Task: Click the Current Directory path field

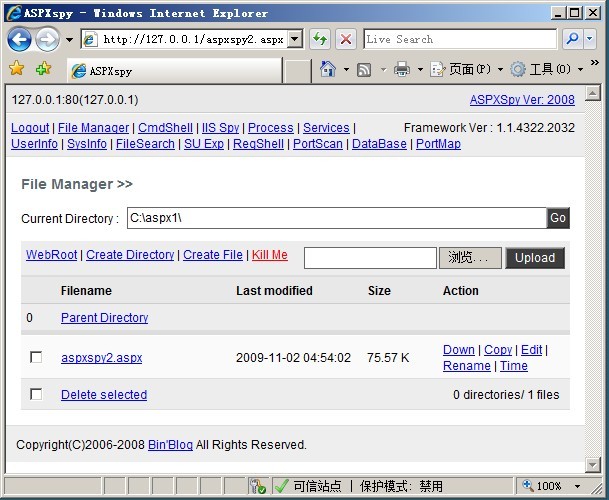Action: tap(334, 218)
